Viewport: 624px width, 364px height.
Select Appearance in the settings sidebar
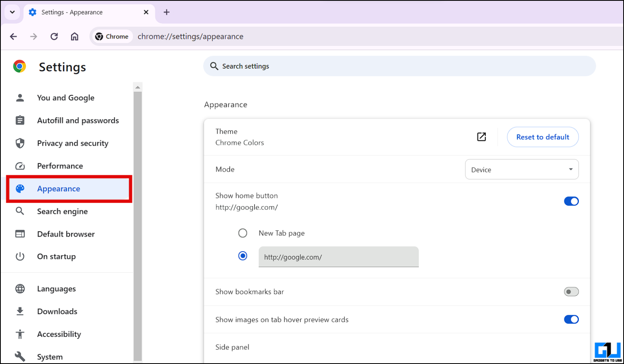58,189
